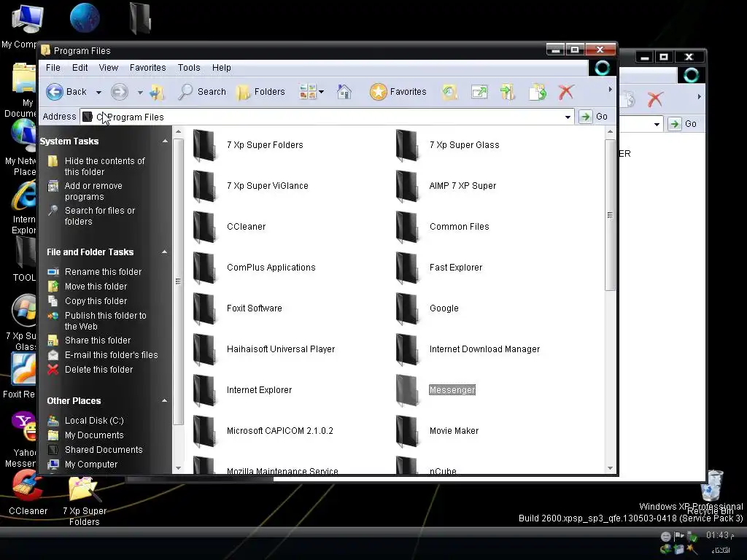Open the Favorites menu

point(147,68)
